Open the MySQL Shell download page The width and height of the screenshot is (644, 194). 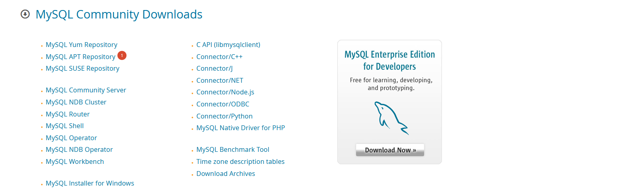(x=65, y=126)
